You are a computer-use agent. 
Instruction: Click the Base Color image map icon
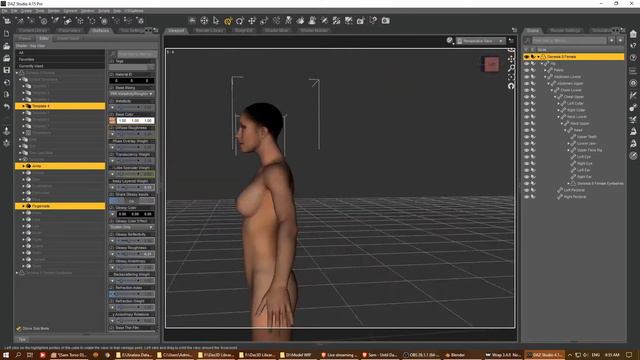(x=112, y=121)
